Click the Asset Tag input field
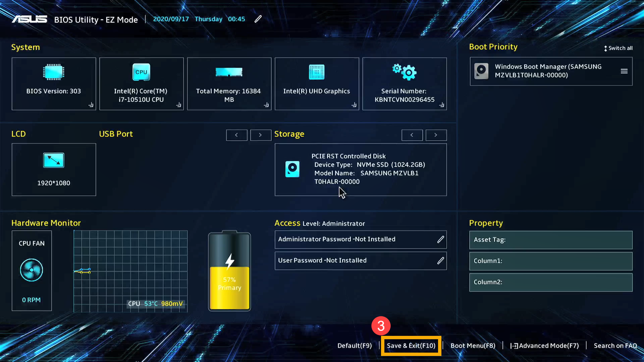The width and height of the screenshot is (644, 362). (x=551, y=240)
